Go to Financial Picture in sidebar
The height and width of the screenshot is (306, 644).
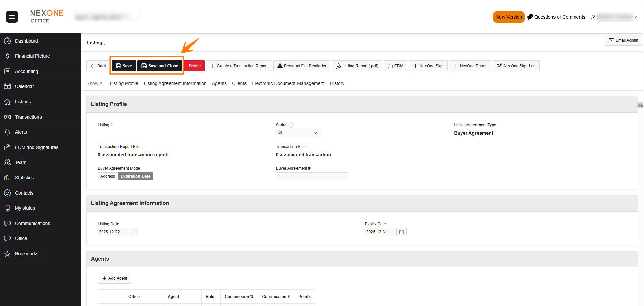coord(32,56)
